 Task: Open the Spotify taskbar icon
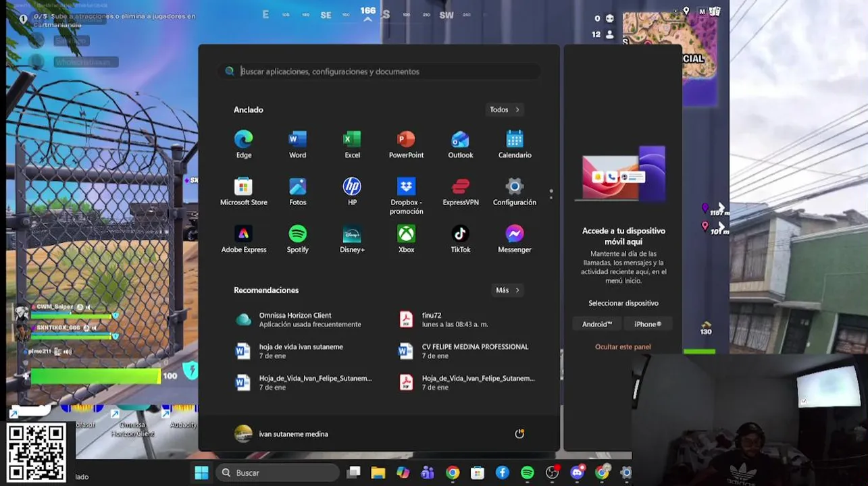coord(528,473)
